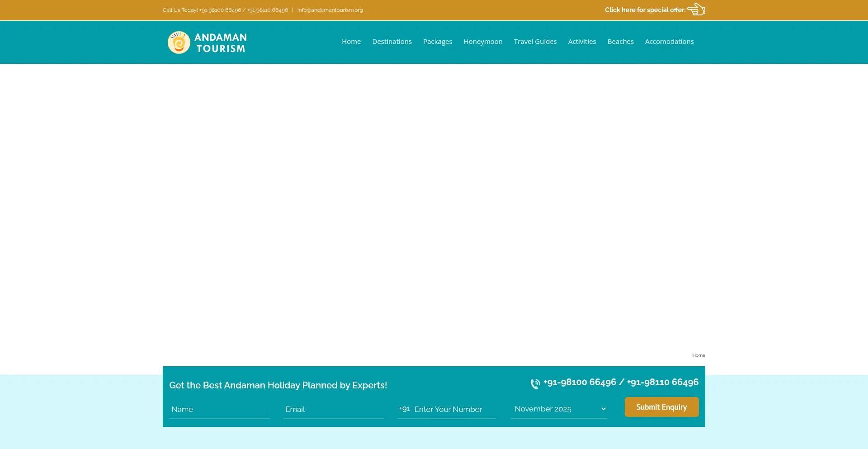Focus the Name input field
This screenshot has height=449, width=868.
click(219, 410)
